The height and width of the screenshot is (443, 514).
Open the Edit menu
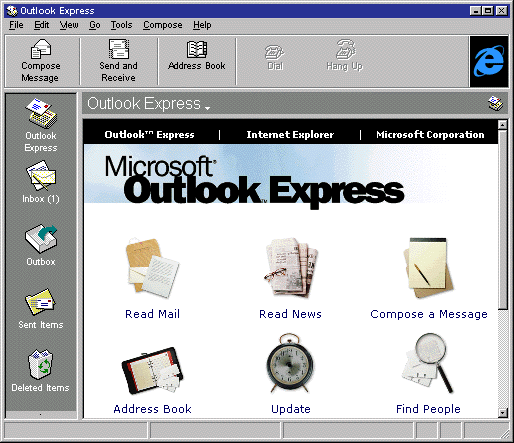click(x=42, y=25)
